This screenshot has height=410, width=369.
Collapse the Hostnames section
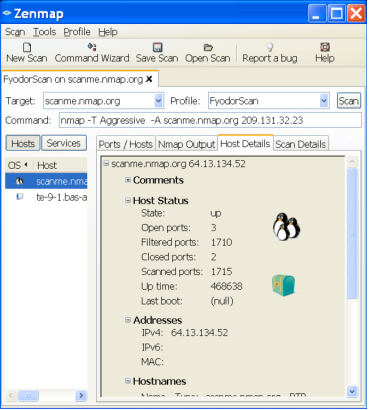128,381
